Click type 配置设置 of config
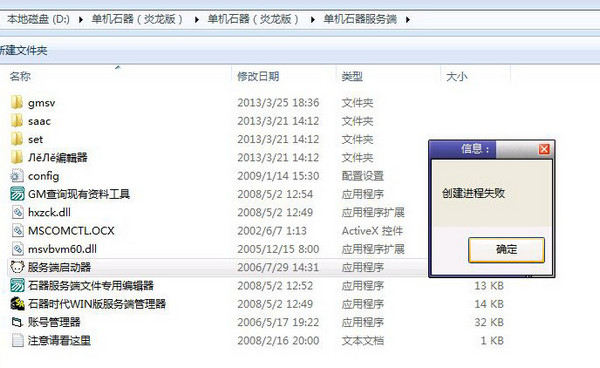Viewport: 600px width, 368px height. pyautogui.click(x=362, y=176)
